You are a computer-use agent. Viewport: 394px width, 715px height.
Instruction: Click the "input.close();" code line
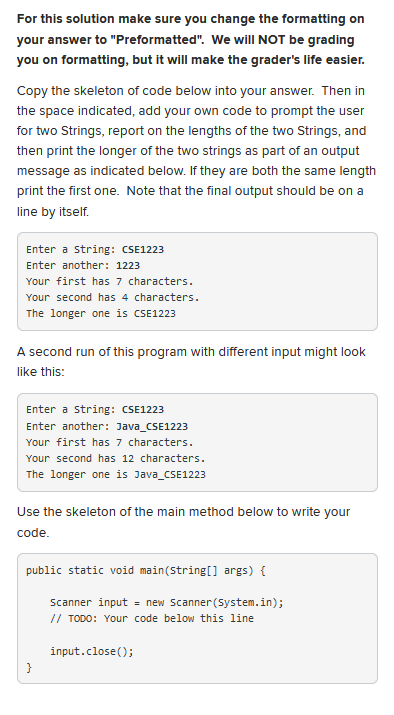point(92,651)
